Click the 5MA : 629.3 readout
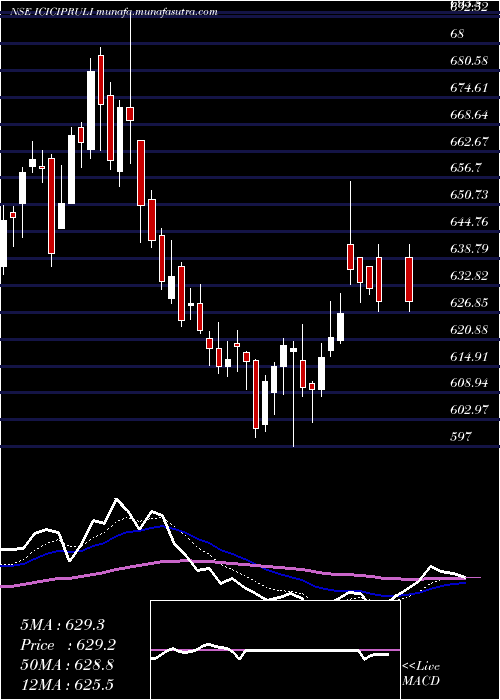This screenshot has width=500, height=700. pos(62,625)
